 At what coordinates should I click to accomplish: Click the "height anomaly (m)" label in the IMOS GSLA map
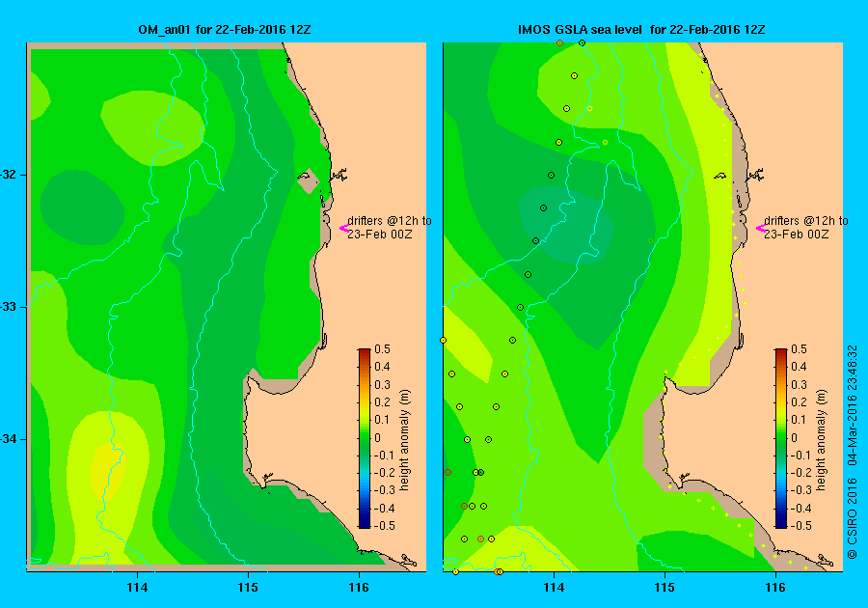click(x=821, y=440)
